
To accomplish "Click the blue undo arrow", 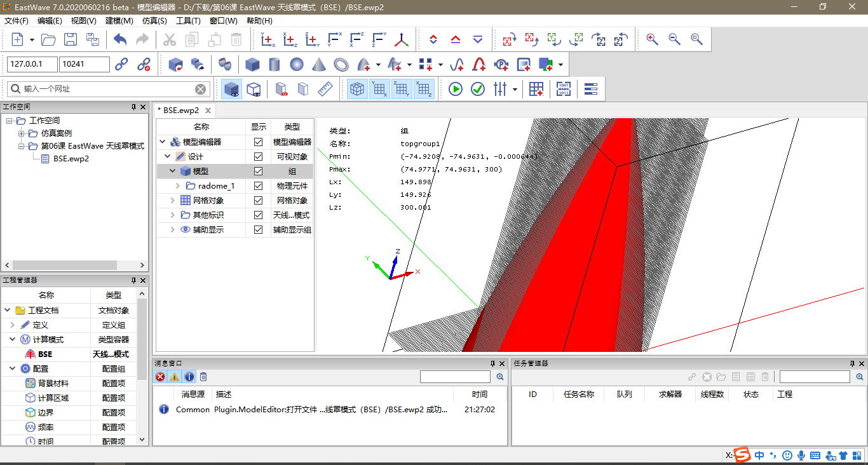I will (x=120, y=40).
